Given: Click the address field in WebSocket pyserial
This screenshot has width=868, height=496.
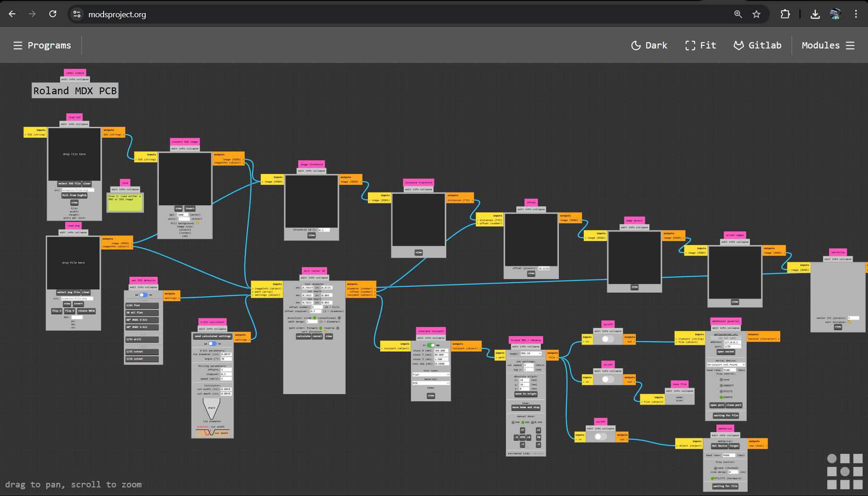Looking at the screenshot, I should [732, 342].
